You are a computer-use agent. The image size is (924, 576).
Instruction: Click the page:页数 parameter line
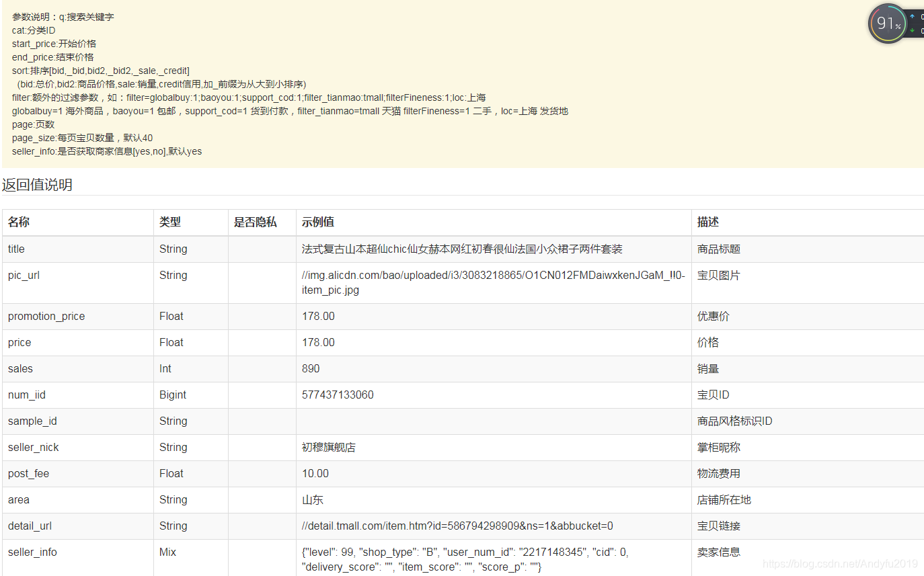coord(34,124)
